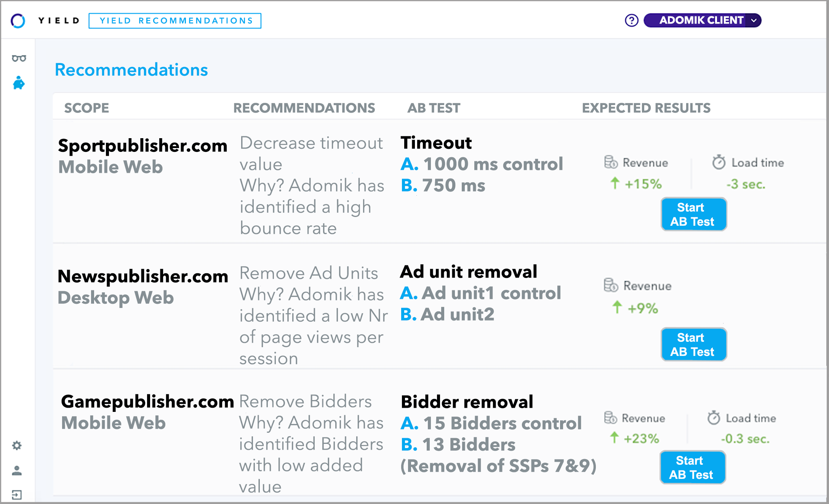The width and height of the screenshot is (829, 504).
Task: Click the glasses/view icon in sidebar
Action: (18, 58)
